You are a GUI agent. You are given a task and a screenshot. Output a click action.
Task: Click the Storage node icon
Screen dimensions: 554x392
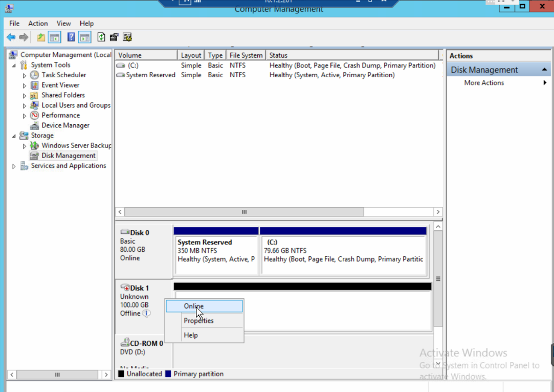click(24, 136)
